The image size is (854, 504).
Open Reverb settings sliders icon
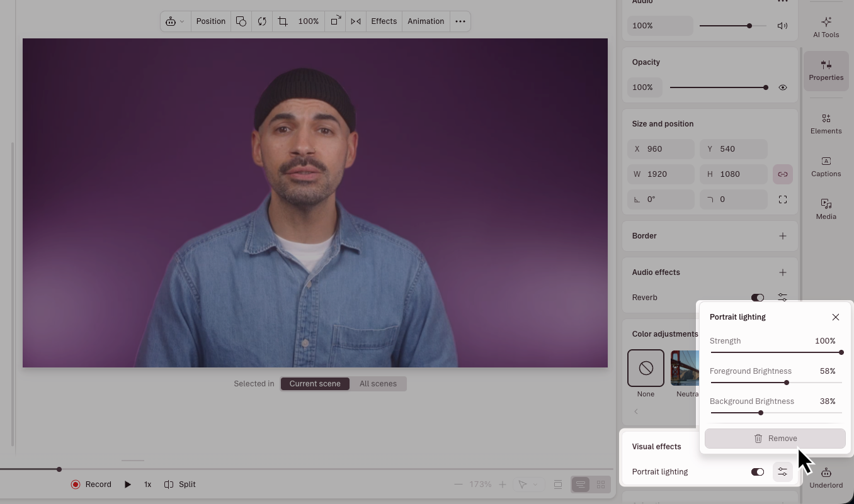(783, 298)
